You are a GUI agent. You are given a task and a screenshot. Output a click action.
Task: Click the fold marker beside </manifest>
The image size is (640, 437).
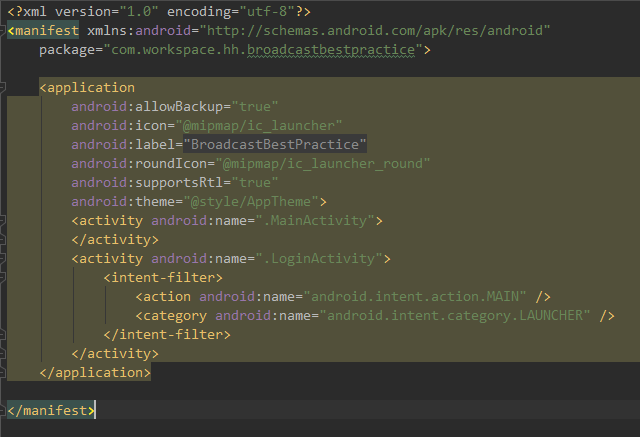coord(2,410)
